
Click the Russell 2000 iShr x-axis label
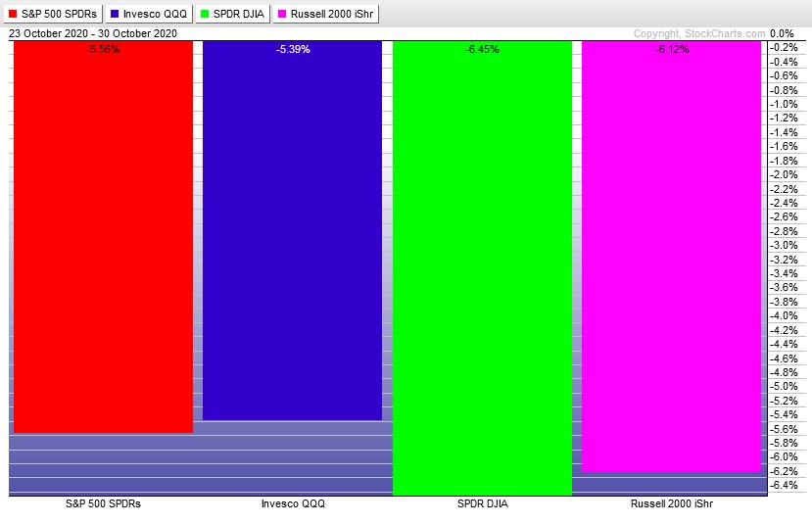click(672, 503)
